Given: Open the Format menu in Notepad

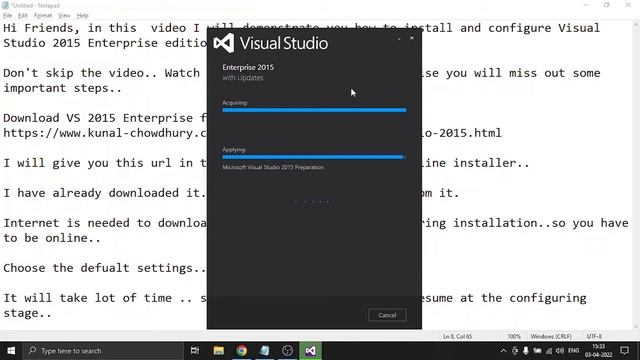Looking at the screenshot, I should point(43,16).
